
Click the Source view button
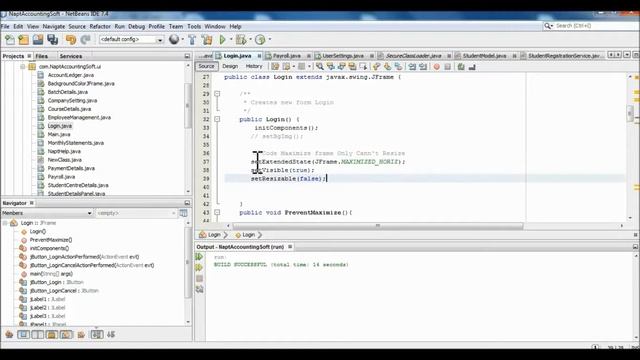tap(207, 66)
